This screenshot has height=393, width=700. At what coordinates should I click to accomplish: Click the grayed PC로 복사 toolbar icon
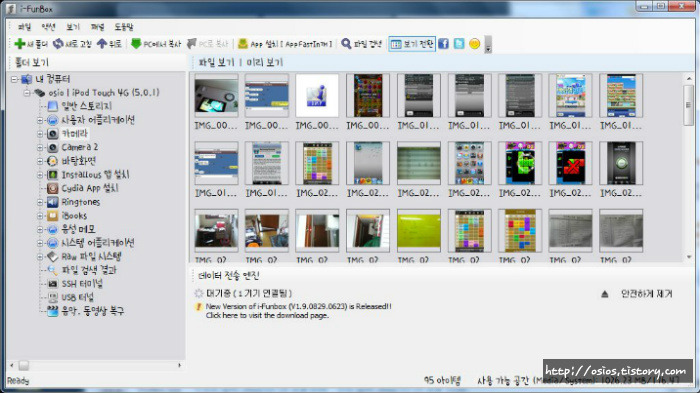[192, 44]
